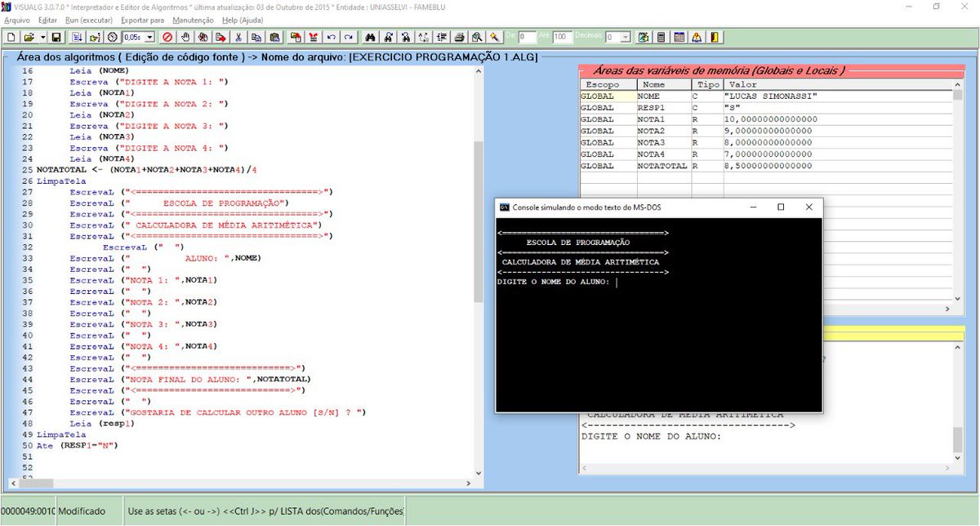This screenshot has height=526, width=980.
Task: Open the Decimais dropdown
Action: click(x=625, y=37)
